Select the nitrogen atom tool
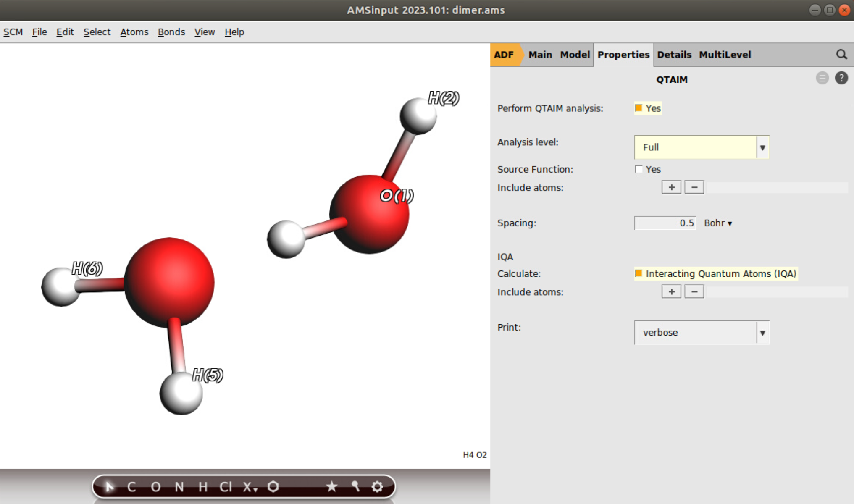 [180, 486]
